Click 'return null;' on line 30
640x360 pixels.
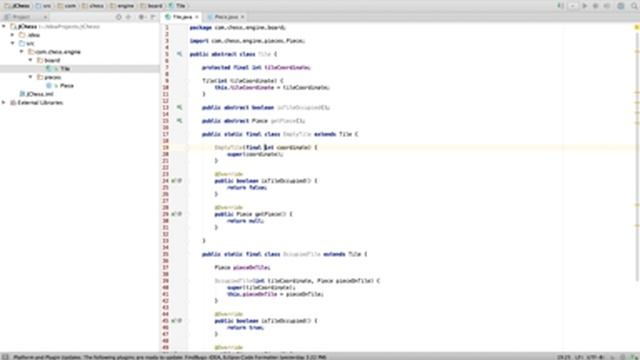[x=246, y=221]
